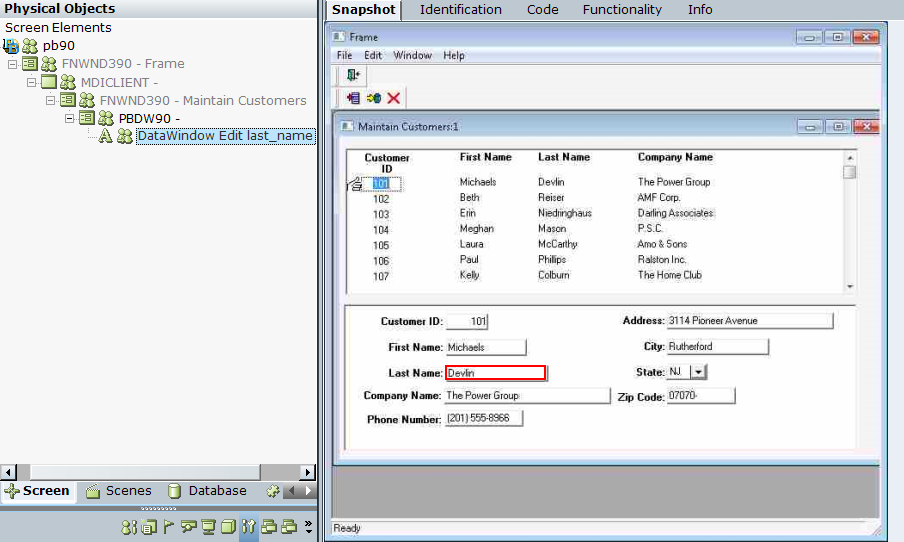Click the exit door toolbar icon
This screenshot has height=542, width=904.
click(353, 75)
